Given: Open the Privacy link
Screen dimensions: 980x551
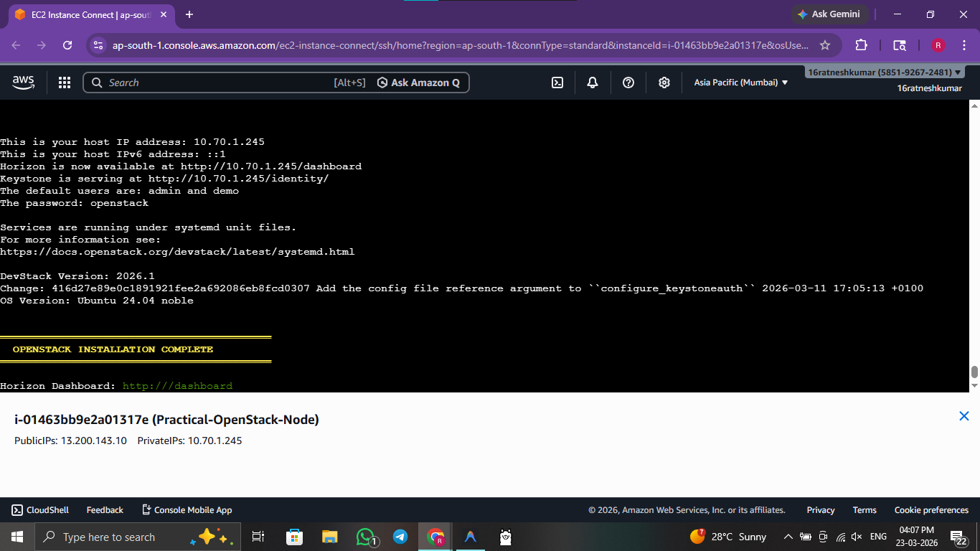Looking at the screenshot, I should click(821, 510).
